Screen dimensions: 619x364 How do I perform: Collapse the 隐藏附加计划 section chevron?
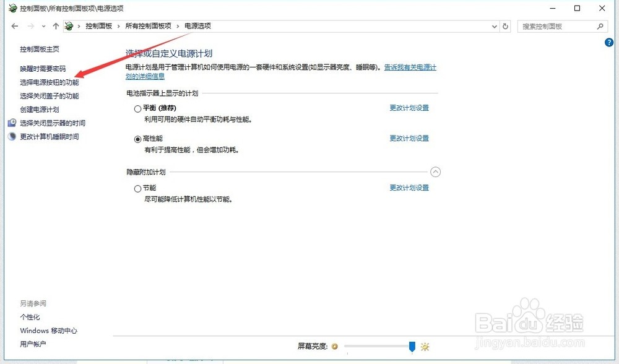pyautogui.click(x=436, y=171)
